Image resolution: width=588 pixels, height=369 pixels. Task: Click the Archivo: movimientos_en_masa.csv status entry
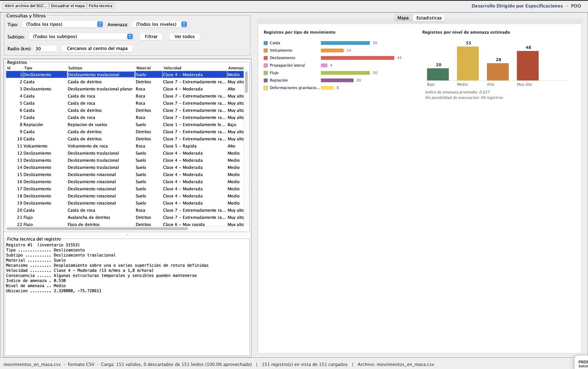396,364
